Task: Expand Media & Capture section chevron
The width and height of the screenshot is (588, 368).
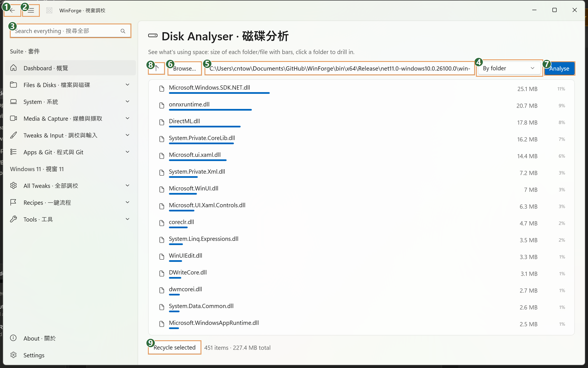Action: pos(127,118)
